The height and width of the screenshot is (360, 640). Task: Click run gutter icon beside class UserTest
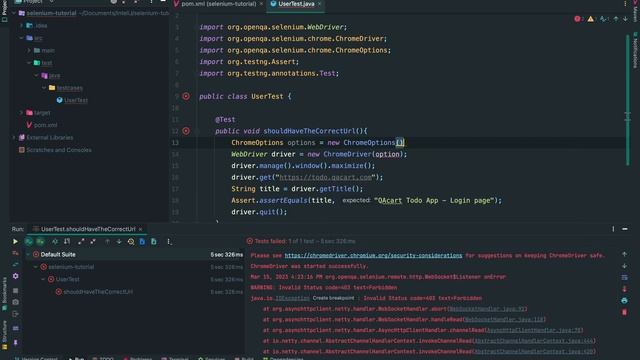point(186,96)
